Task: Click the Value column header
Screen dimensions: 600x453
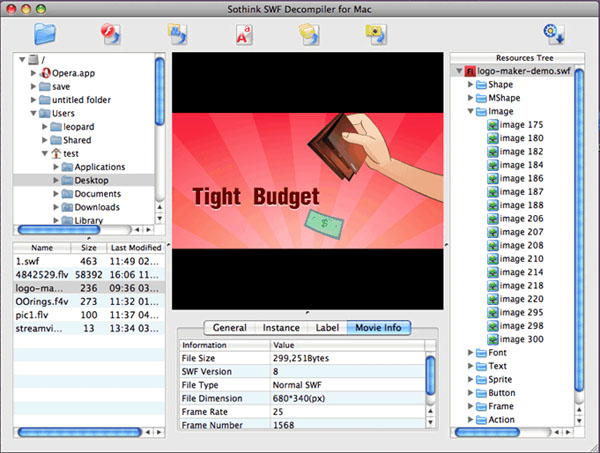Action: (347, 345)
